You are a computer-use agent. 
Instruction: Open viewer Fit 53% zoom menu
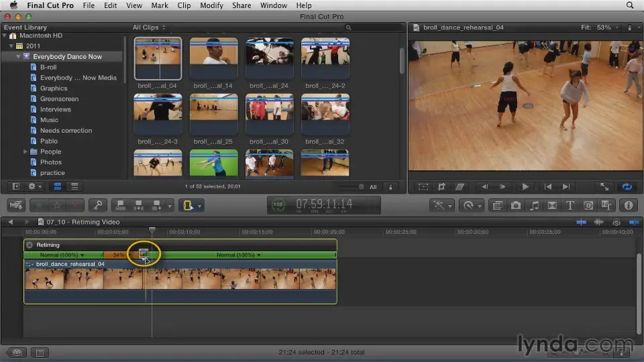pyautogui.click(x=600, y=27)
